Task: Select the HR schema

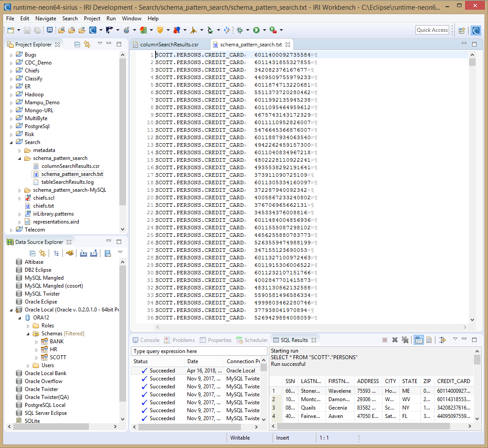Action: [53, 349]
